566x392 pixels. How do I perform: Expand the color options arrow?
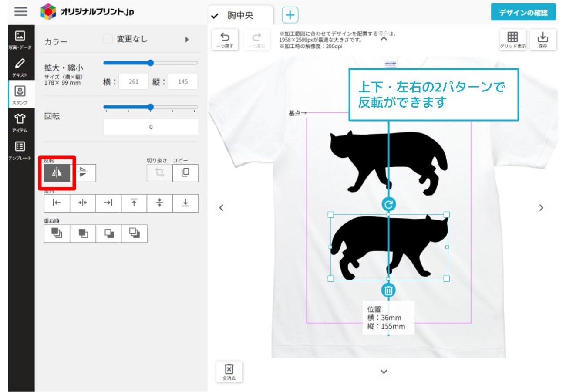pyautogui.click(x=187, y=40)
